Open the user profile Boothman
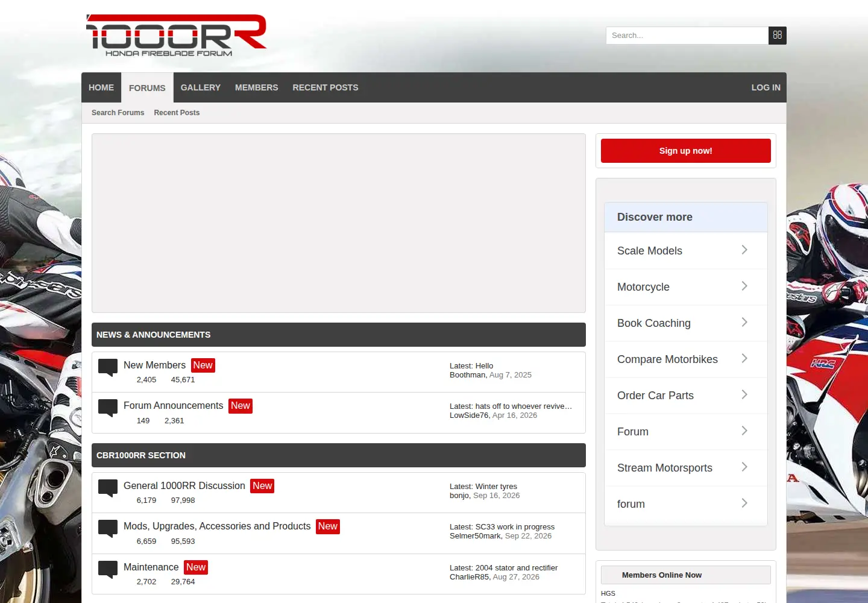Image resolution: width=868 pixels, height=603 pixels. [x=468, y=375]
